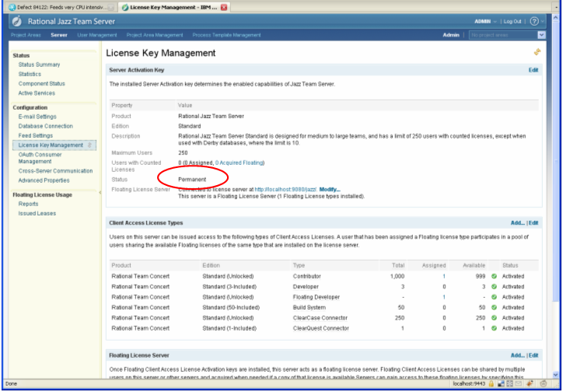This screenshot has height=392, width=563.
Task: Click the page vertical scrollbar down arrow
Action: (x=555, y=374)
